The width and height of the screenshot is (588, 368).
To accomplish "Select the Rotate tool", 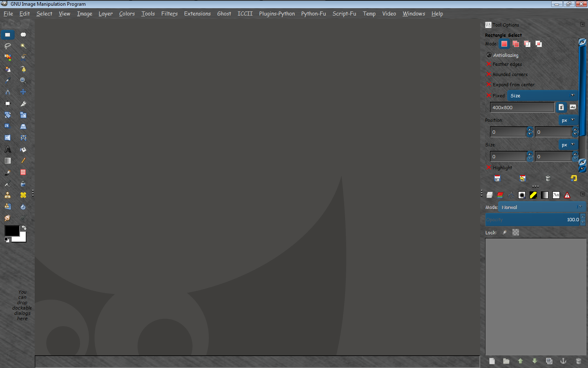I will [x=8, y=115].
